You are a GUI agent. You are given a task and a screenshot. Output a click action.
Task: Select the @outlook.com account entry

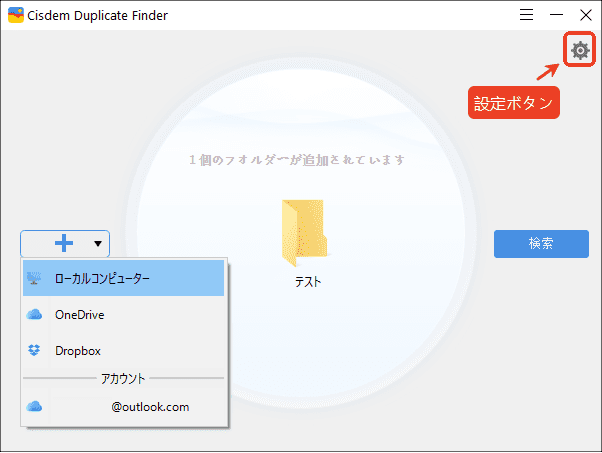[150, 407]
